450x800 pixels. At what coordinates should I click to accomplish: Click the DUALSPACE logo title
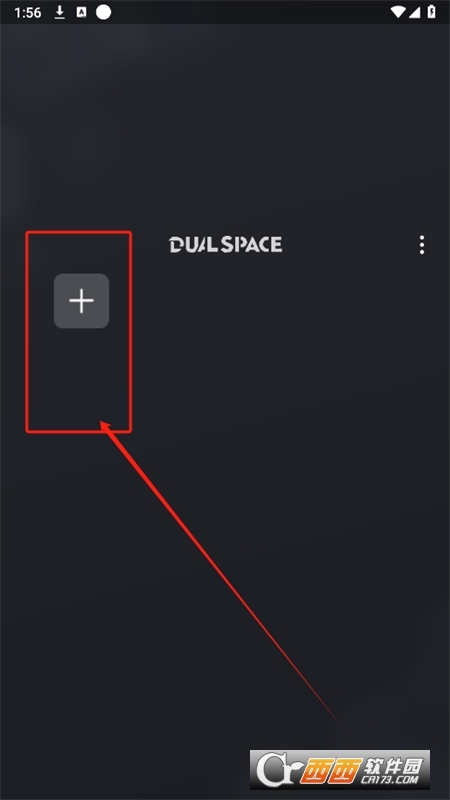point(226,244)
